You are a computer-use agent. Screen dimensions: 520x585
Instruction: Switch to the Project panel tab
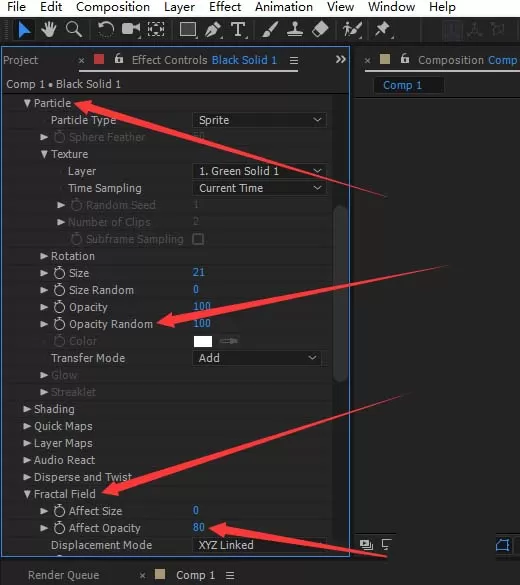point(21,60)
